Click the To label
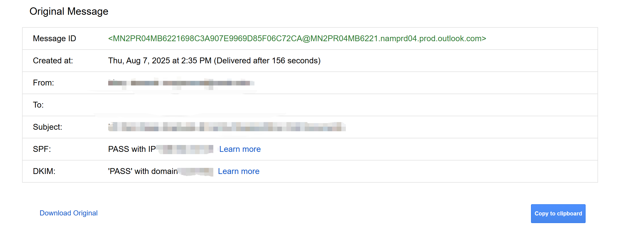This screenshot has height=234, width=644. click(38, 105)
